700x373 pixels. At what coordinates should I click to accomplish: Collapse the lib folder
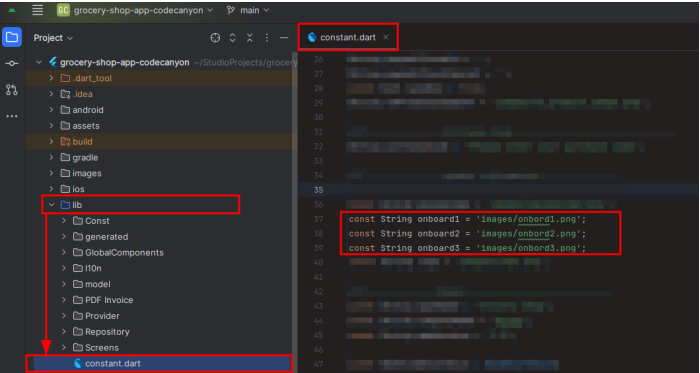pos(51,205)
